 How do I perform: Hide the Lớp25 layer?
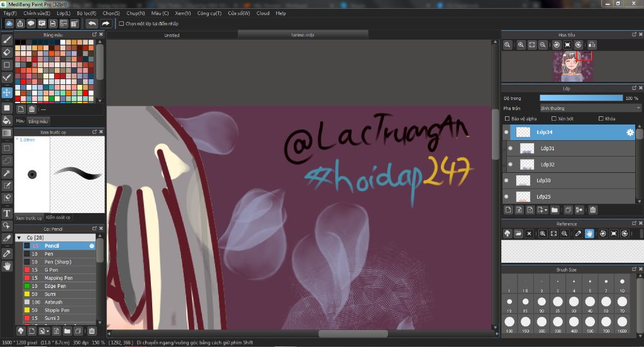click(x=506, y=196)
